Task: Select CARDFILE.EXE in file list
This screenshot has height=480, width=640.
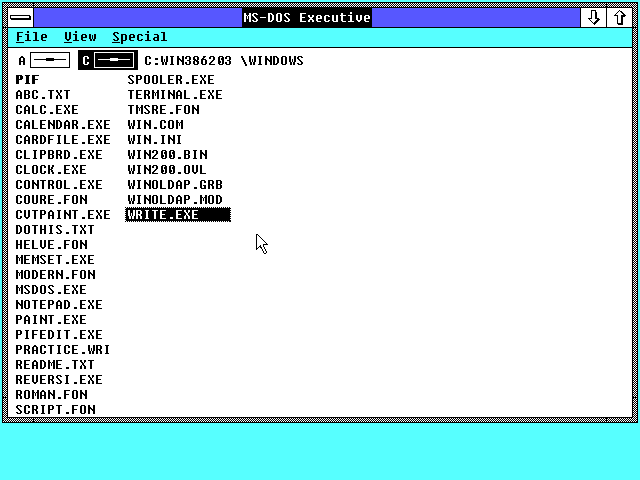Action: [63, 140]
